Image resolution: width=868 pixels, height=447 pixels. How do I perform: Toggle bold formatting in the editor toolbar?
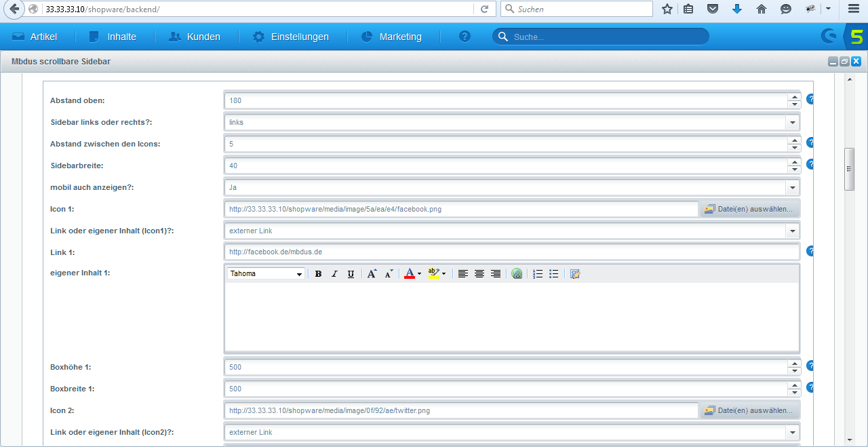pyautogui.click(x=318, y=273)
